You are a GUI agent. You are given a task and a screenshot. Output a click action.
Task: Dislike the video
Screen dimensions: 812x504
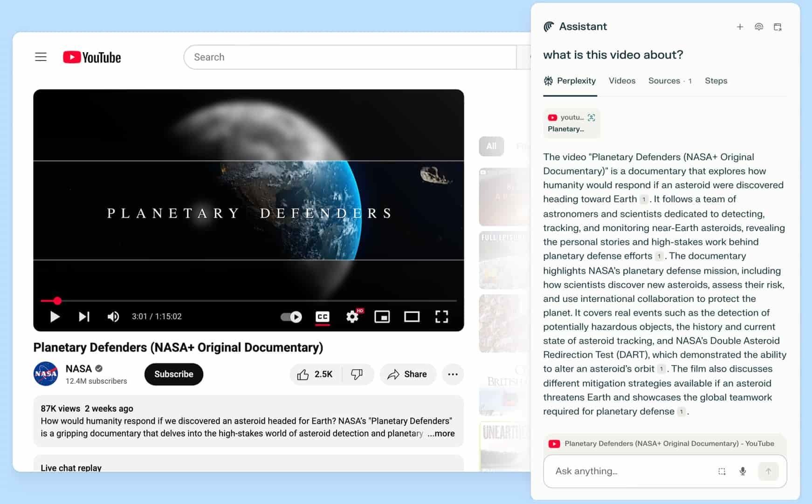pyautogui.click(x=357, y=375)
